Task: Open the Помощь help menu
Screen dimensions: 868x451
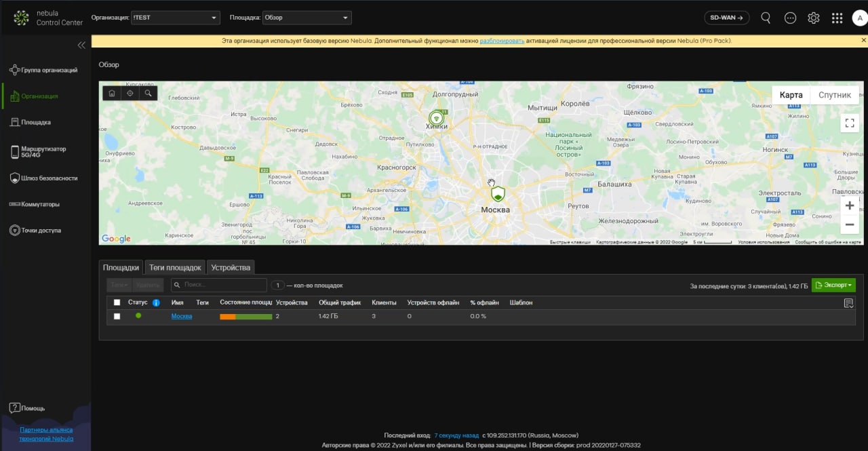Action: coord(27,408)
